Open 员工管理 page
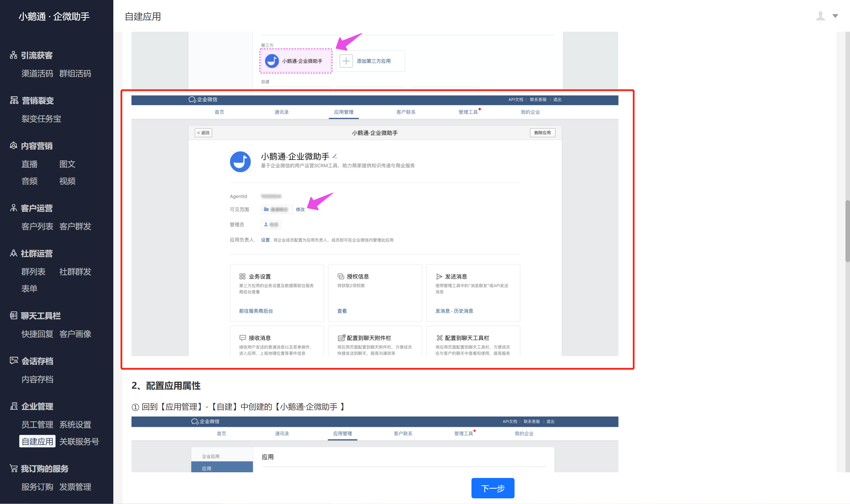This screenshot has height=504, width=850. [x=37, y=424]
